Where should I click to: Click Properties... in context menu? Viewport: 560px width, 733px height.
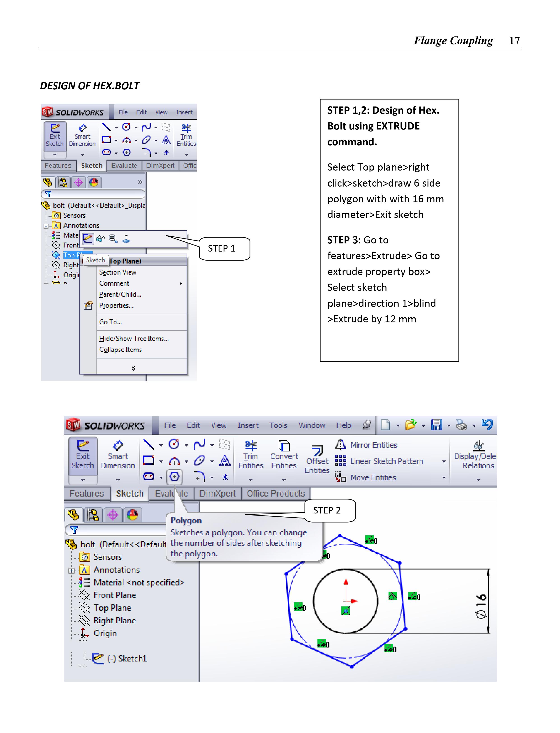click(116, 305)
